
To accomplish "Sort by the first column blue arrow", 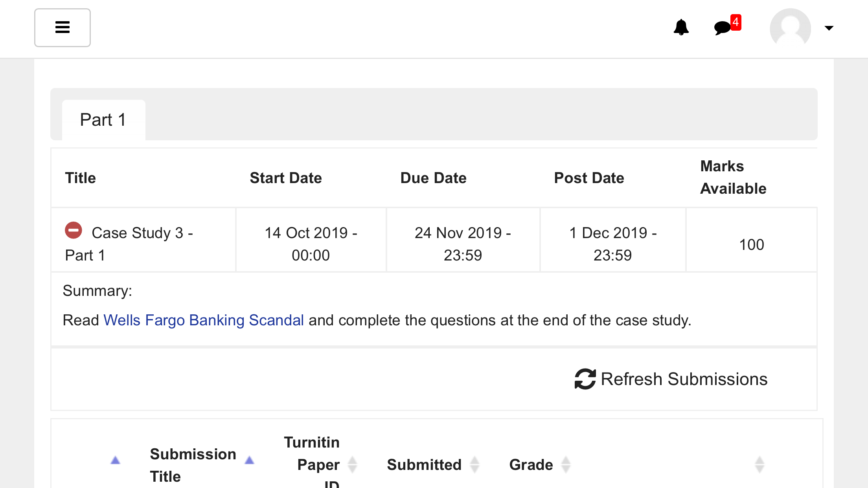I will click(115, 460).
